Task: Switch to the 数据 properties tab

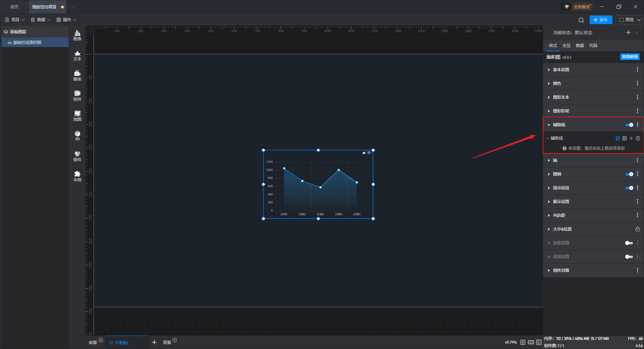Action: pyautogui.click(x=580, y=46)
